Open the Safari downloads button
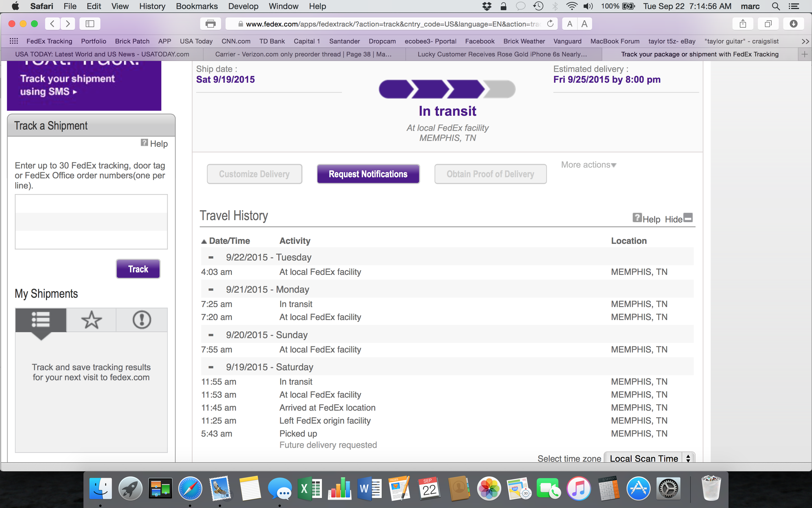This screenshot has width=812, height=508. 794,23
